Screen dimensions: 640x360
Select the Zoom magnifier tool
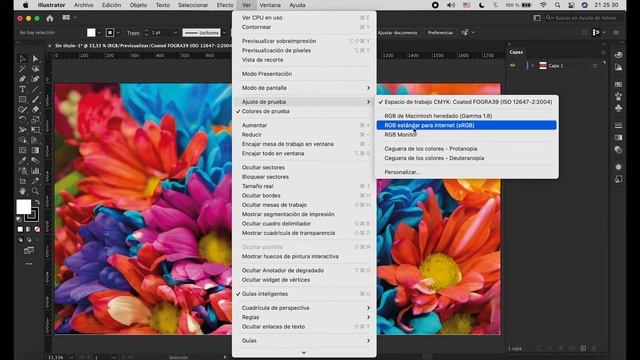36,191
